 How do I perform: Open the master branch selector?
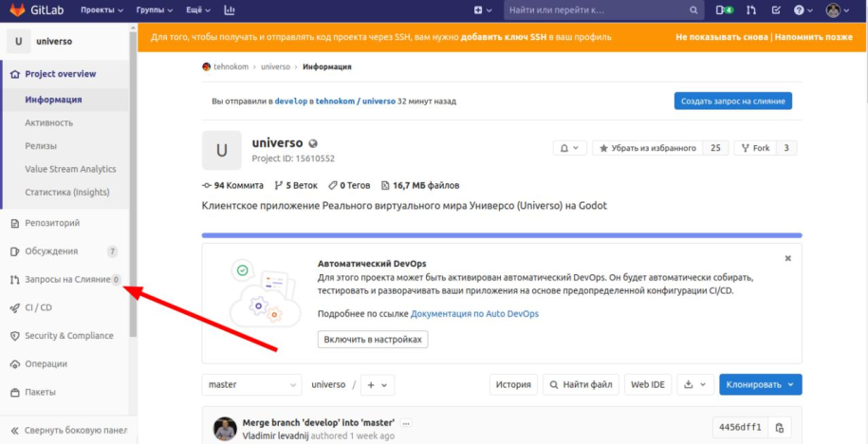tap(252, 385)
